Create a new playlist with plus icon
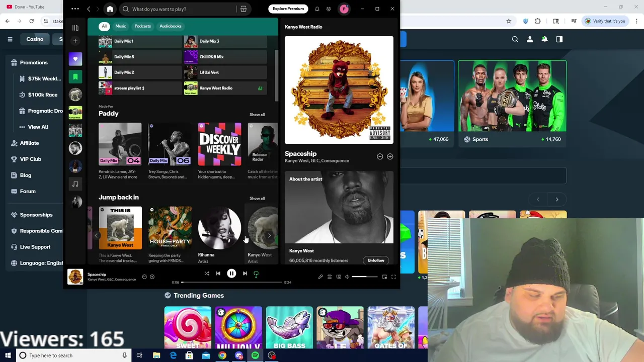 pos(75,40)
